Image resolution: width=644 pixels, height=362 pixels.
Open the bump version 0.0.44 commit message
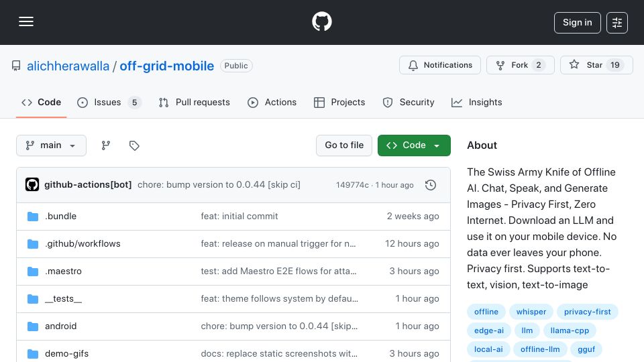coord(219,185)
